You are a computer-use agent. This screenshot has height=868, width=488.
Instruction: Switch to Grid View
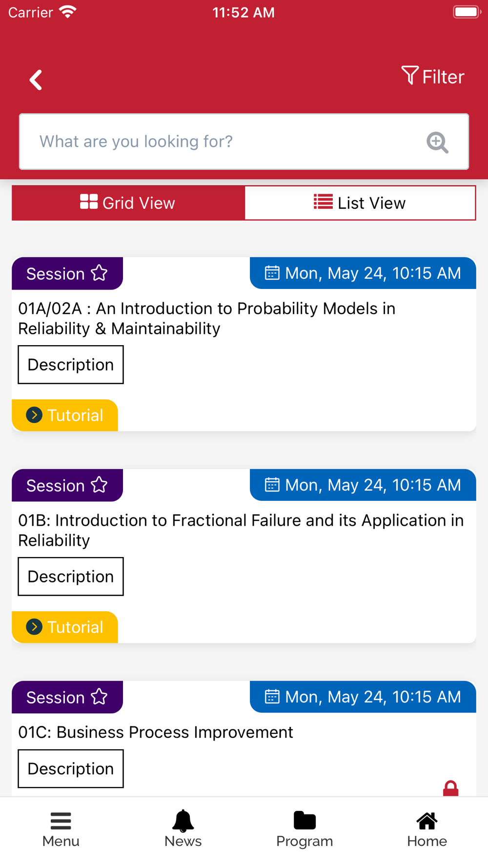pyautogui.click(x=128, y=203)
